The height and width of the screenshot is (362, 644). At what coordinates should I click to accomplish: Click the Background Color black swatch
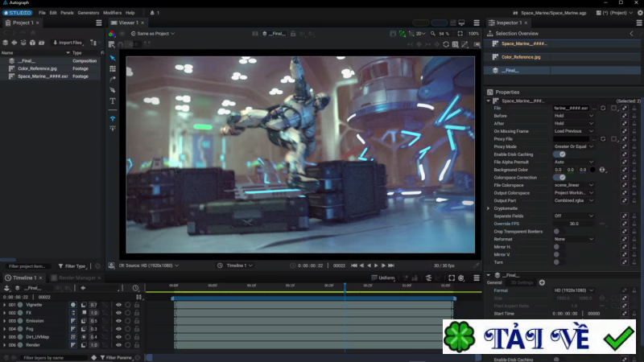[x=592, y=170]
